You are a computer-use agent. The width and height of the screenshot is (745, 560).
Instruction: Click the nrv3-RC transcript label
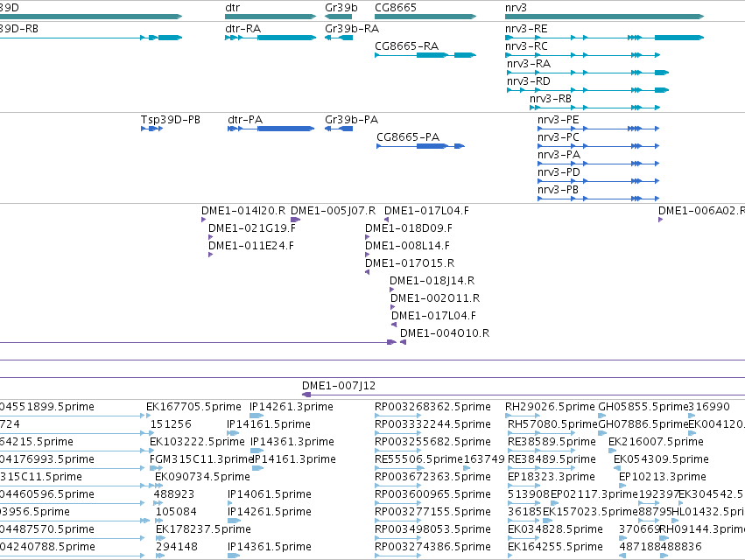point(526,46)
